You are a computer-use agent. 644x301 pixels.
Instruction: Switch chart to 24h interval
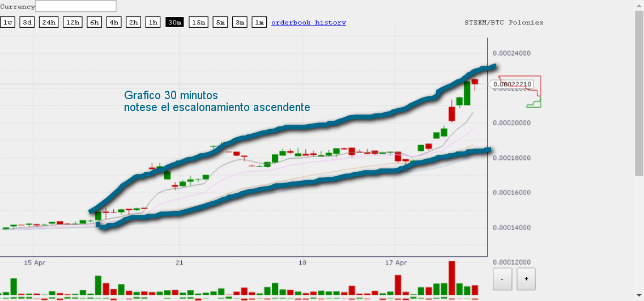(x=49, y=22)
